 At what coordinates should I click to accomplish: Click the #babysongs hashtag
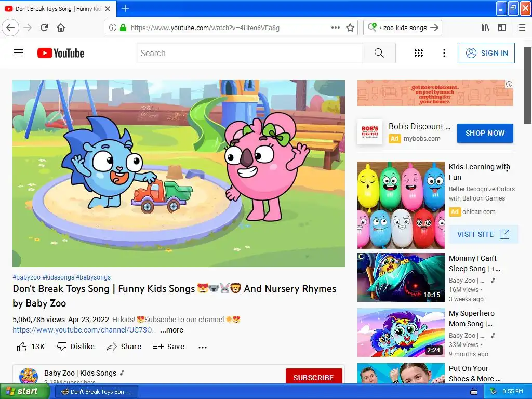point(94,277)
